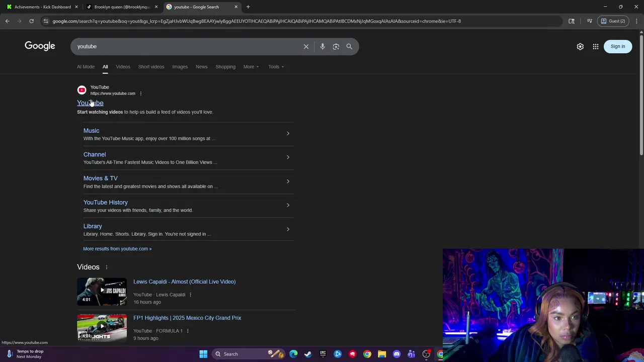Launch Steam from taskbar
The width and height of the screenshot is (644, 362).
pos(308,354)
